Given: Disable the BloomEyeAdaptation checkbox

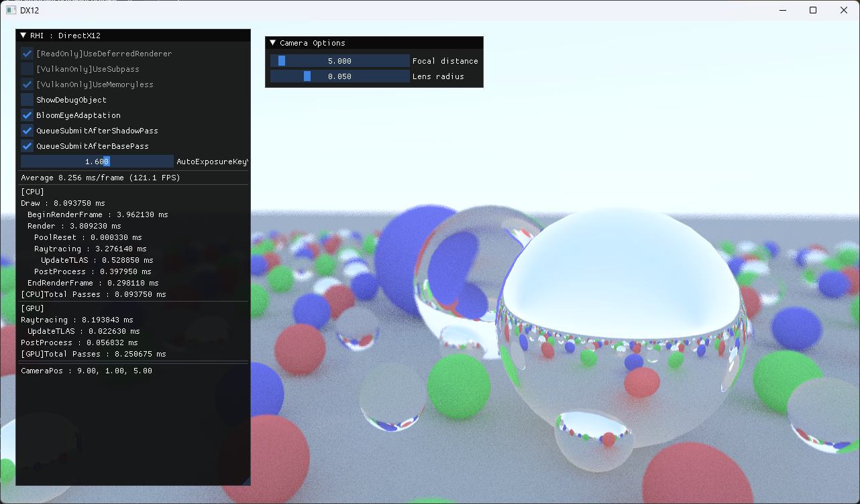Looking at the screenshot, I should click(x=27, y=115).
